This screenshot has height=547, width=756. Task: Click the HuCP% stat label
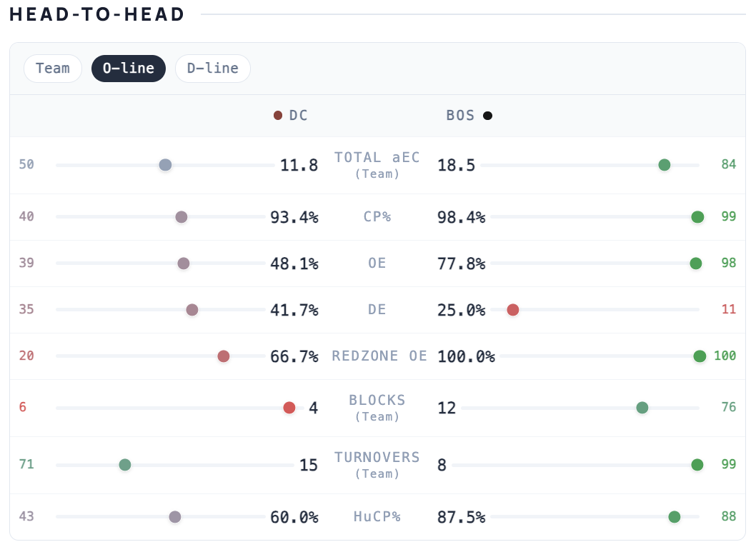377,516
